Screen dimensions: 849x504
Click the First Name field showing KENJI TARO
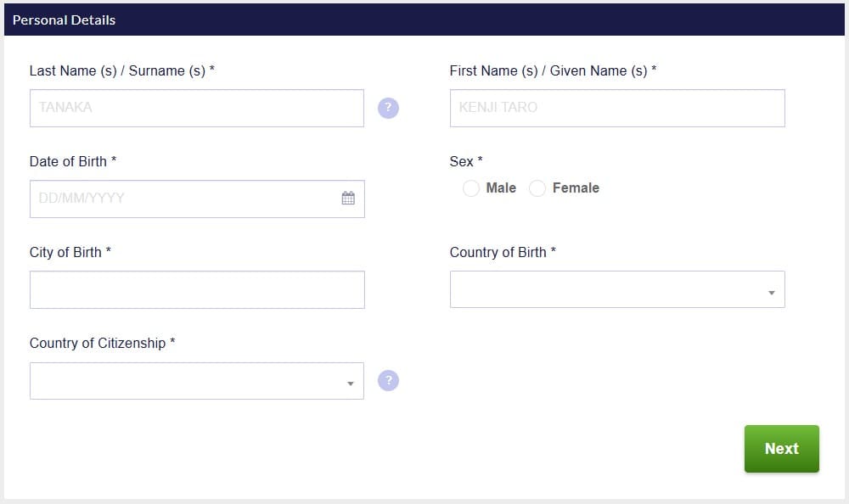point(617,108)
